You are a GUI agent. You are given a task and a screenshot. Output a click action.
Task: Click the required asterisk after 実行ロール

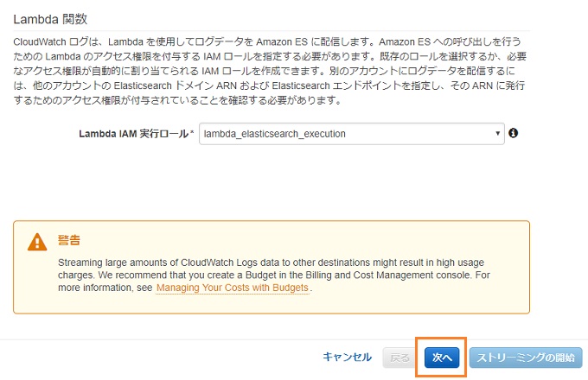pos(192,132)
